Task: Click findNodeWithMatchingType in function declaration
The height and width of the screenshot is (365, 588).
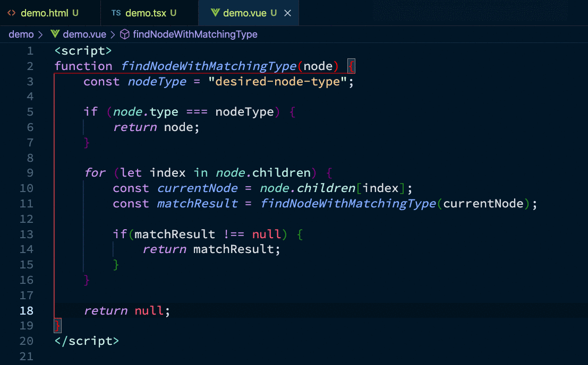Action: click(209, 66)
